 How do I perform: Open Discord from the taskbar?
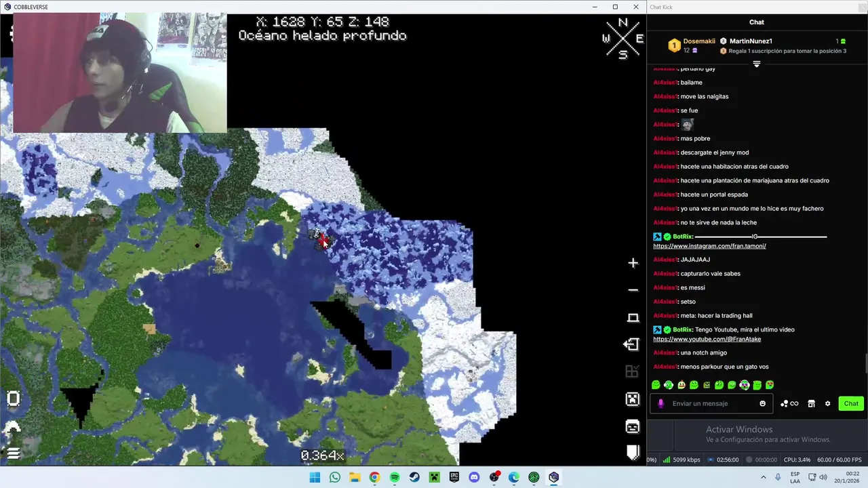coord(474,477)
